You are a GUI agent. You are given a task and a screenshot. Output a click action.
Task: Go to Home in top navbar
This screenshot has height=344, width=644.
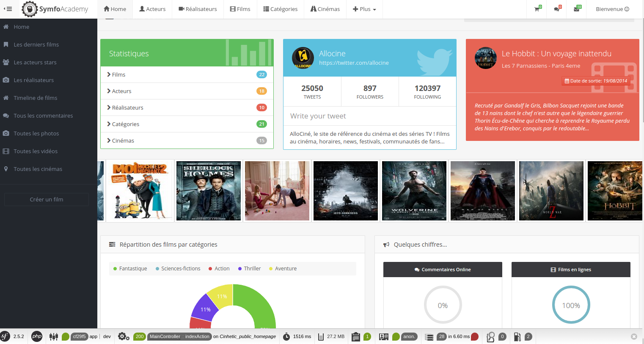[x=115, y=9]
